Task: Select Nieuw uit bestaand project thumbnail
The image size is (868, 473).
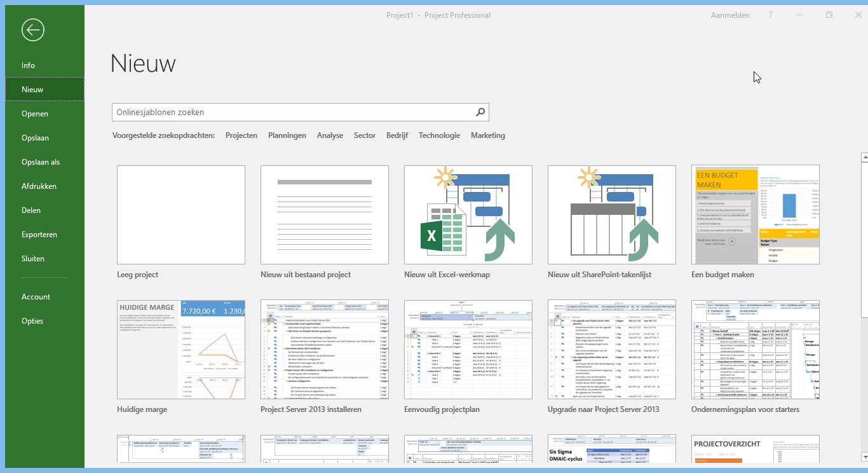Action: pos(325,215)
